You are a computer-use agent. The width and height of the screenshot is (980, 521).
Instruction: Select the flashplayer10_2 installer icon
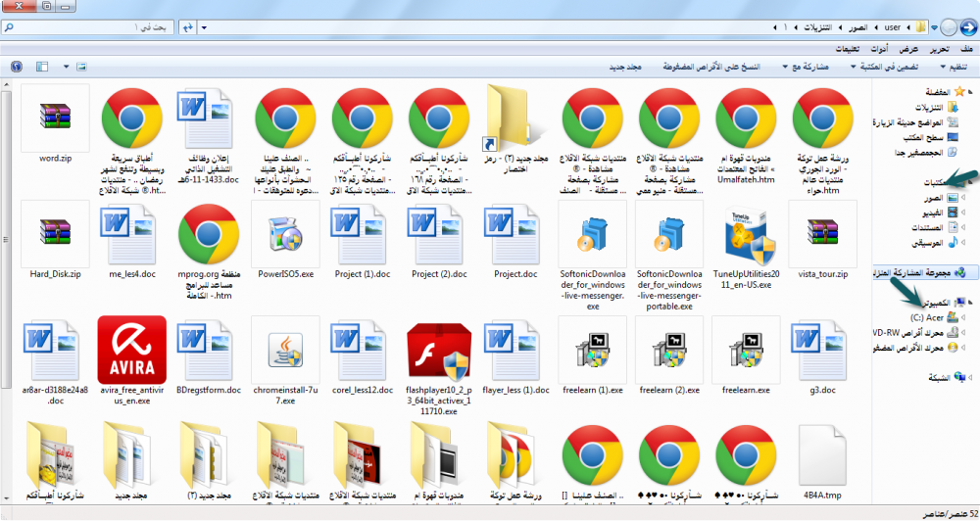click(x=440, y=350)
